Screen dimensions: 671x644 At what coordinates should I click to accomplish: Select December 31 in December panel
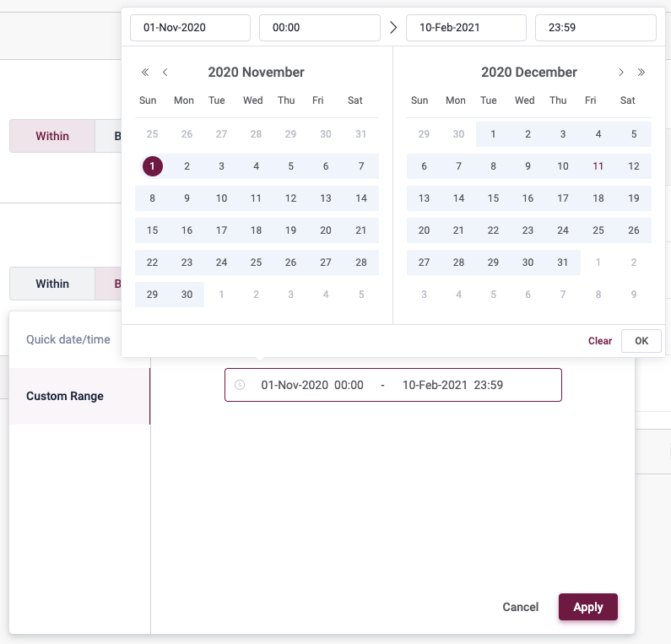(563, 262)
